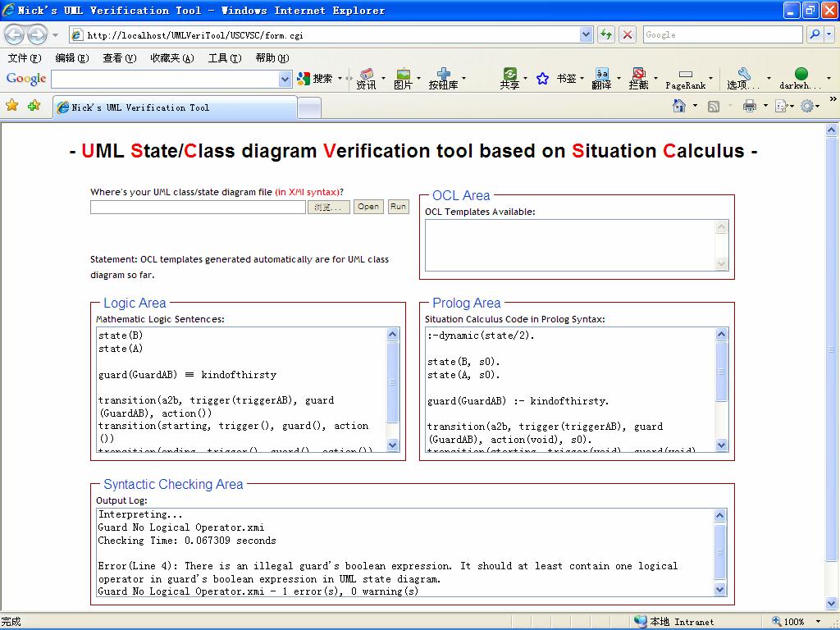This screenshot has width=840, height=630.
Task: Open the 查看(V) menu
Action: 120,58
